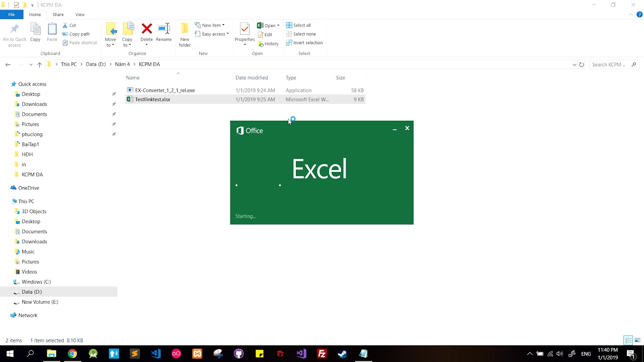Go back with the back arrow

pos(8,64)
